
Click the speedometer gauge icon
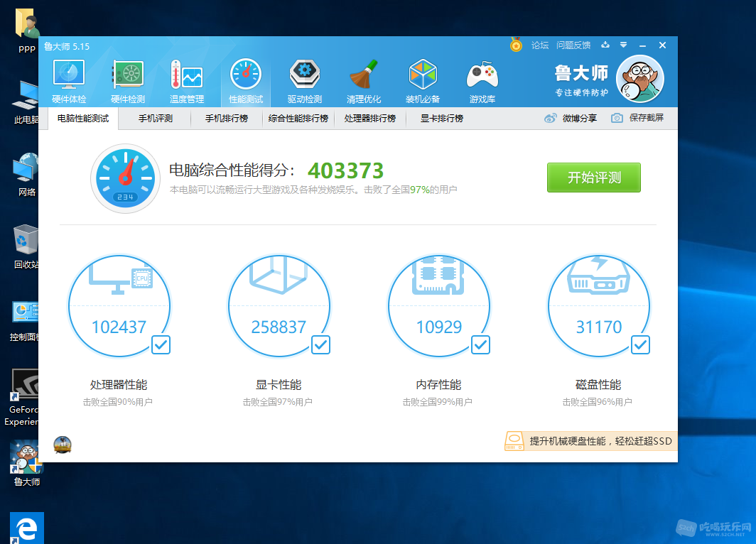(x=125, y=178)
